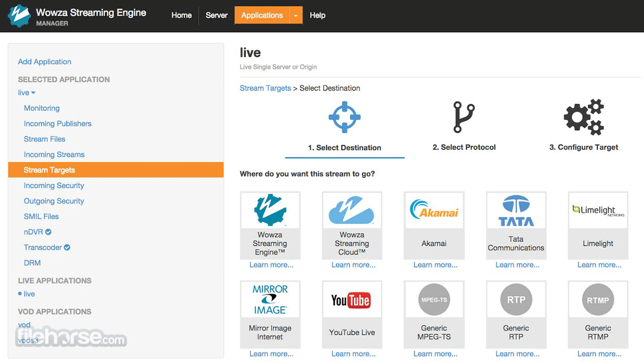This screenshot has height=362, width=644.
Task: Choose the Mirror Image Internet destination logo
Action: click(270, 300)
